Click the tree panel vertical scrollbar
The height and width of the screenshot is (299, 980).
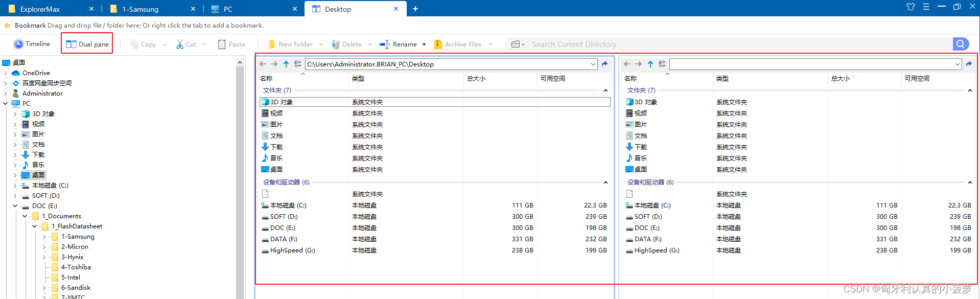tap(240, 179)
